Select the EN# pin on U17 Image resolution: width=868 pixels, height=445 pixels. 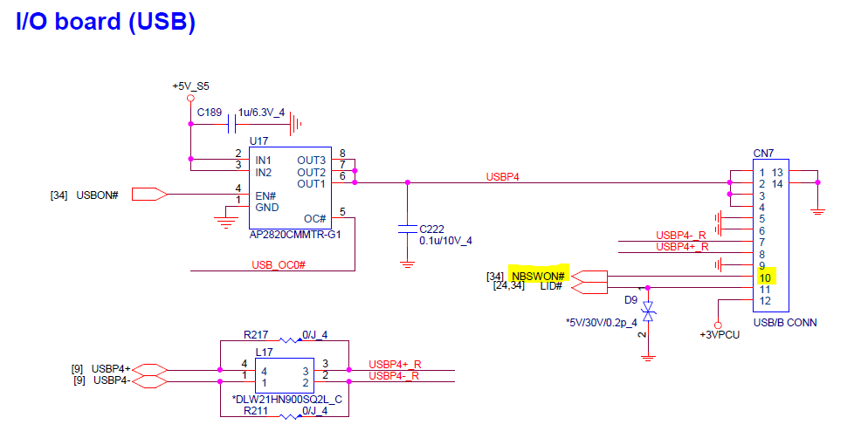pyautogui.click(x=265, y=195)
